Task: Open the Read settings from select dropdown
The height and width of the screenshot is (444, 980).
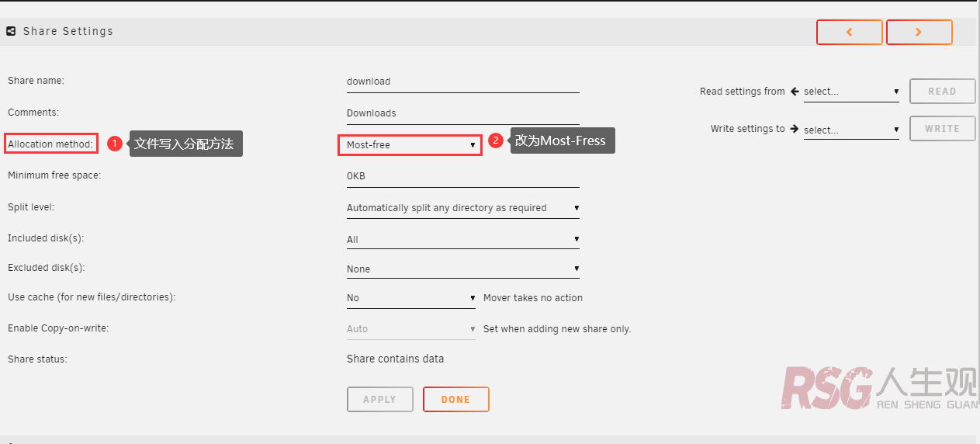Action: click(851, 92)
